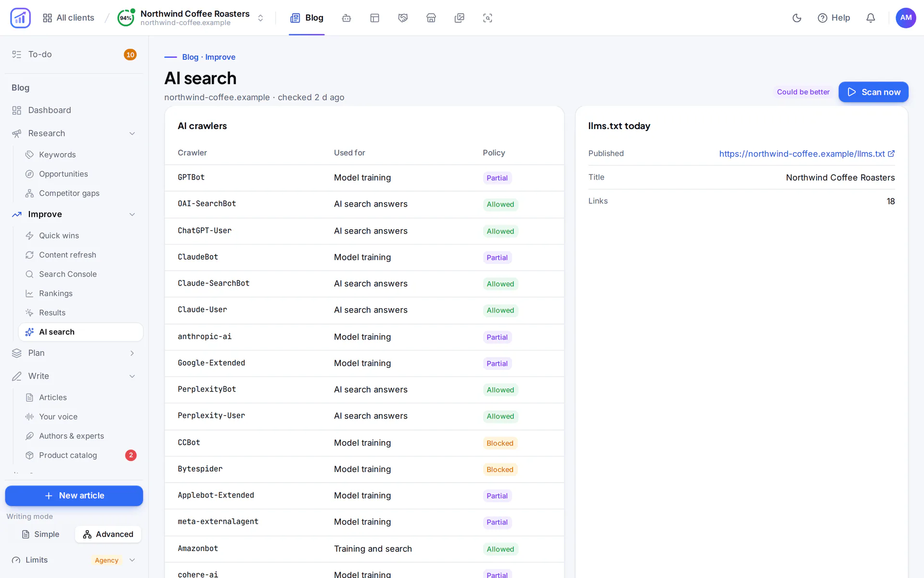
Task: Click the Scan now button
Action: (x=873, y=92)
